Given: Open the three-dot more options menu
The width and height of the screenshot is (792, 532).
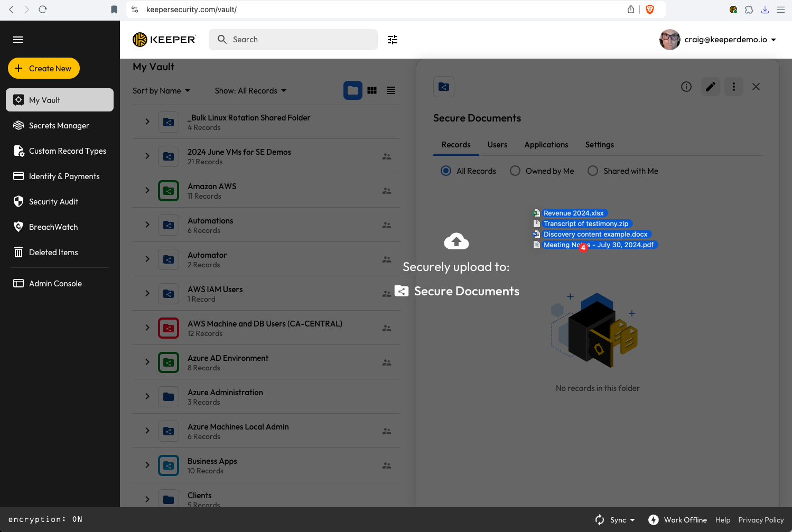Looking at the screenshot, I should tap(733, 87).
